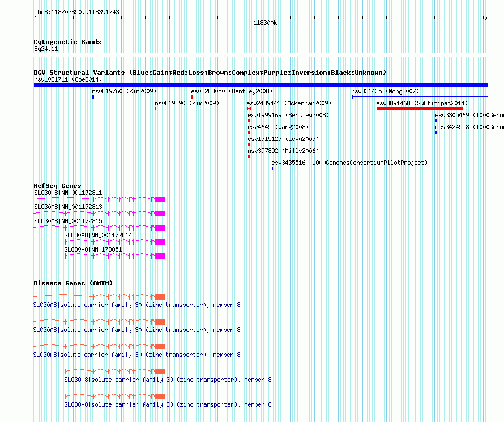
Task: Select the nsv831435 thin blue gain line
Action: coord(420,96)
